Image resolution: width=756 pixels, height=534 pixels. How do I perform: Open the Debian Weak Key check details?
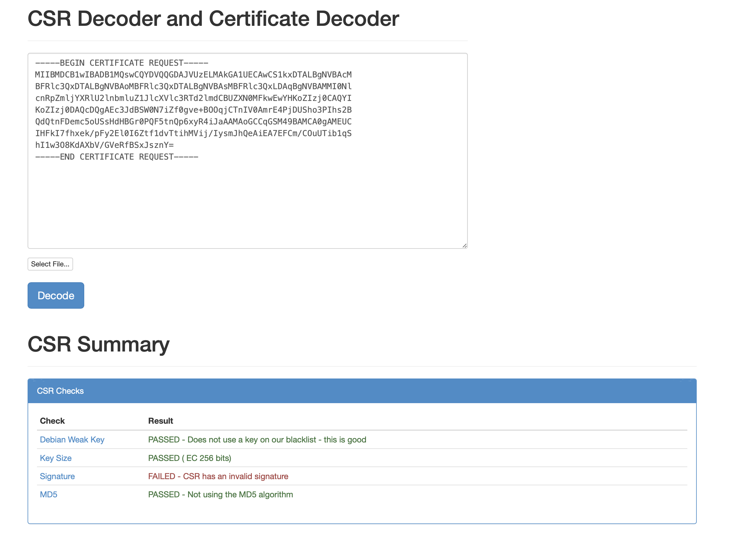click(x=72, y=439)
